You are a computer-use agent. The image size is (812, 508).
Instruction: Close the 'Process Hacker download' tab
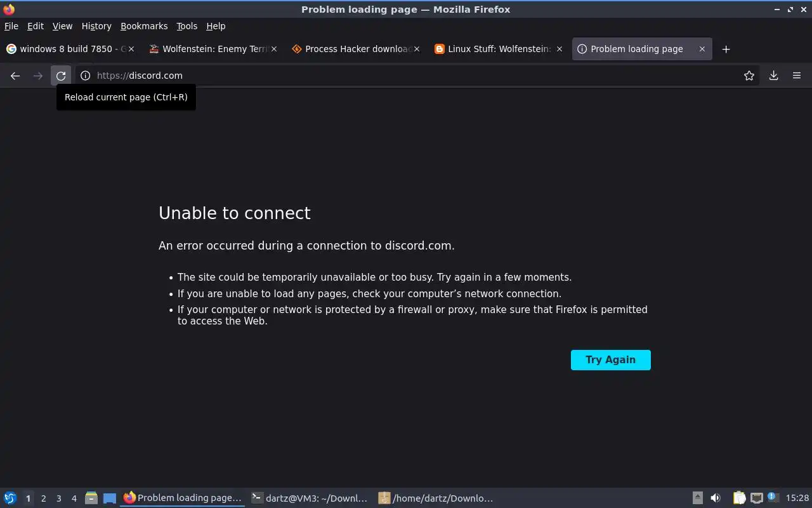417,49
